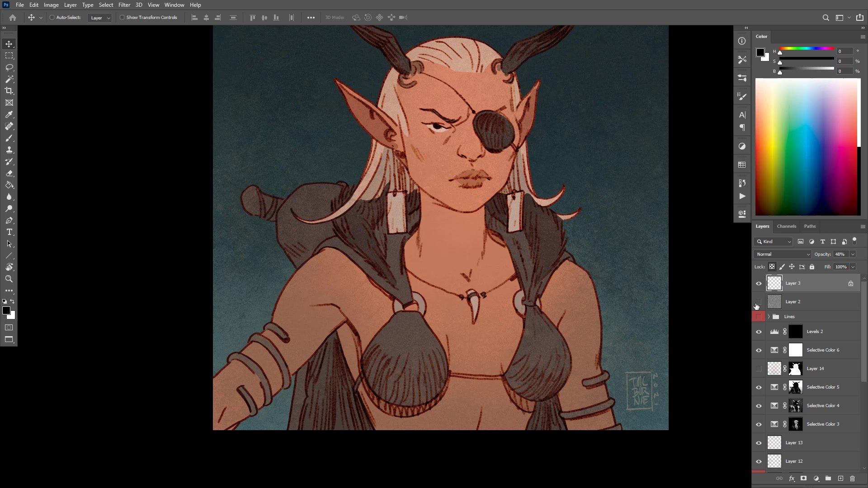Select the Zoom tool
The width and height of the screenshot is (868, 488).
pos(9,279)
